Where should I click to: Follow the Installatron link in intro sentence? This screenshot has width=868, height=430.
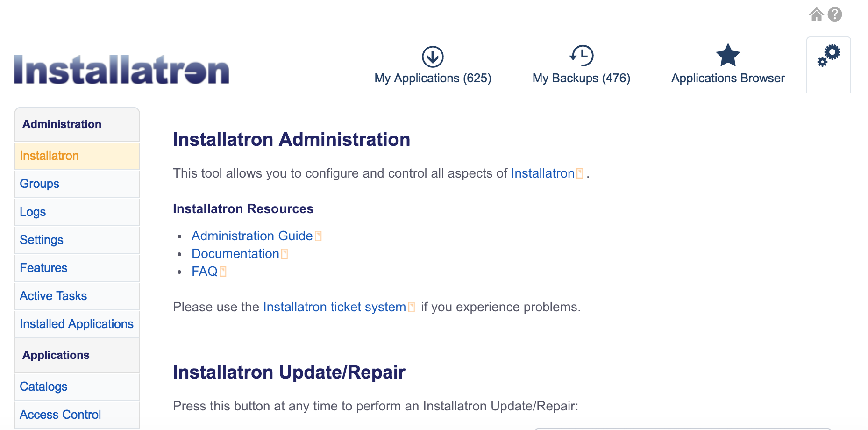click(x=542, y=173)
